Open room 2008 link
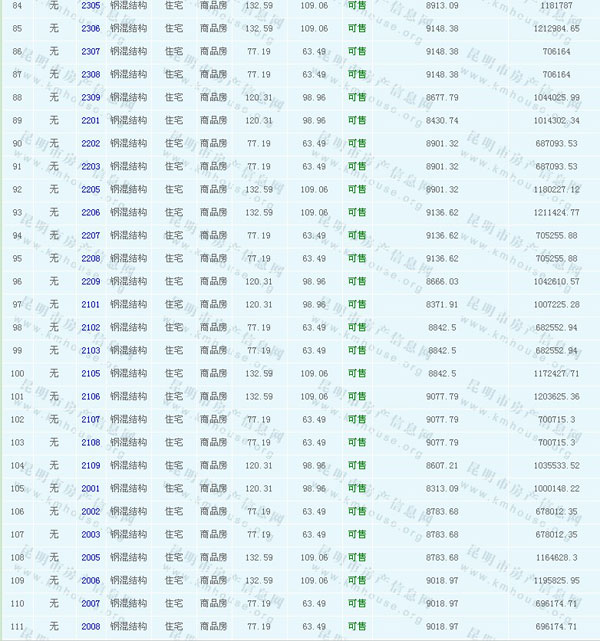This screenshot has height=641, width=600. [90, 626]
